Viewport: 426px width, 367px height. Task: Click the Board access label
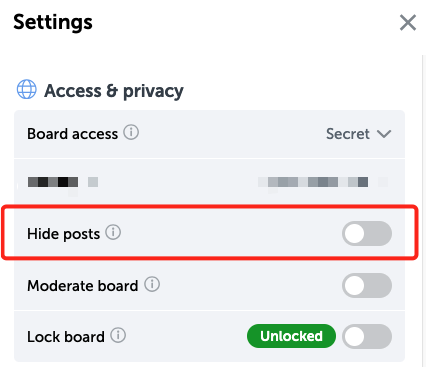[73, 134]
